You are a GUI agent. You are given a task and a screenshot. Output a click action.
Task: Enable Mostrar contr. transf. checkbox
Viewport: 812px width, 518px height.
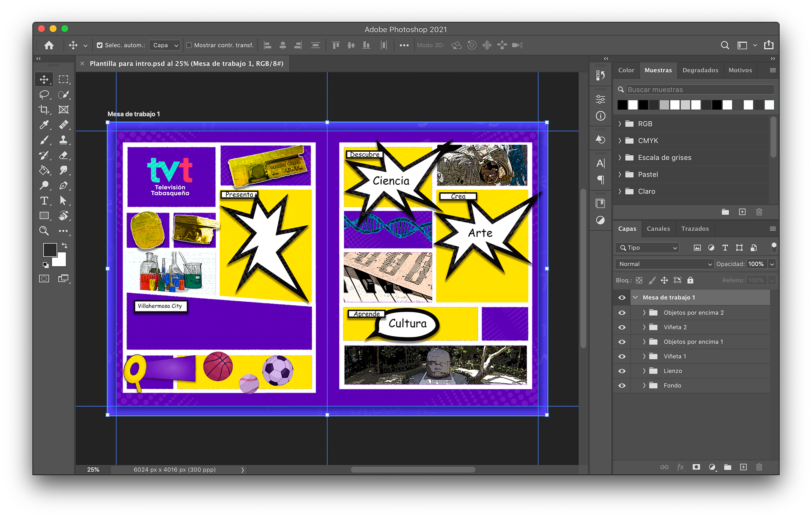pos(189,45)
